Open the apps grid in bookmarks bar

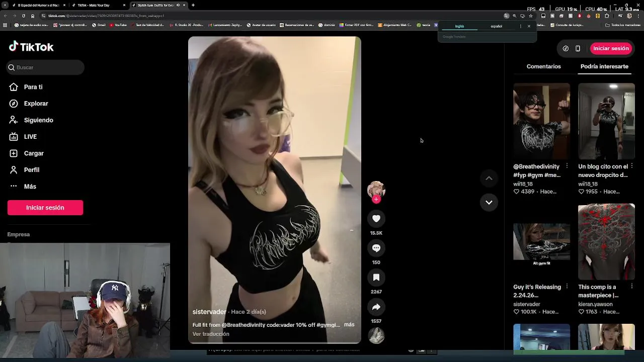[5, 25]
